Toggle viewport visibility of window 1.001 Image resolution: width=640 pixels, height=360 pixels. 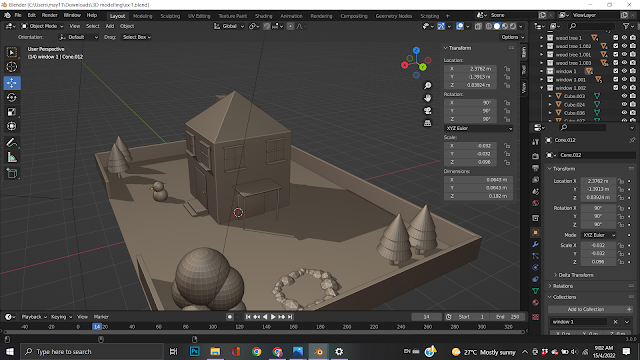tap(624, 80)
